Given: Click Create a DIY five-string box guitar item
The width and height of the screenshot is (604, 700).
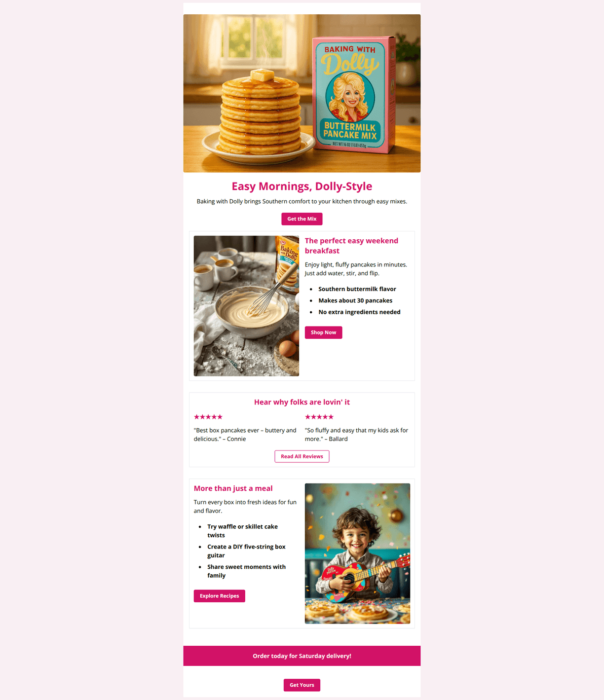Looking at the screenshot, I should point(246,551).
